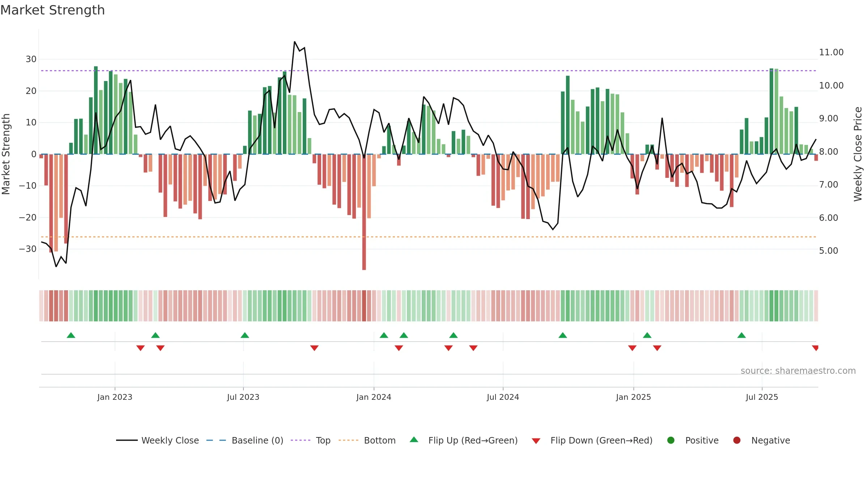Click the 5.00 price axis label
The width and height of the screenshot is (868, 488).
tap(828, 251)
